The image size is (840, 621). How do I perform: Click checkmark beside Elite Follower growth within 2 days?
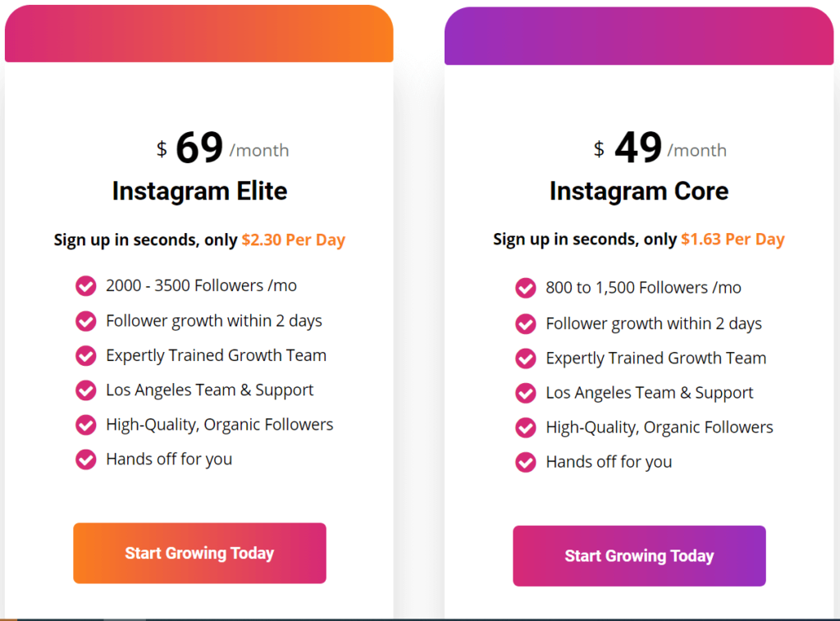[85, 322]
